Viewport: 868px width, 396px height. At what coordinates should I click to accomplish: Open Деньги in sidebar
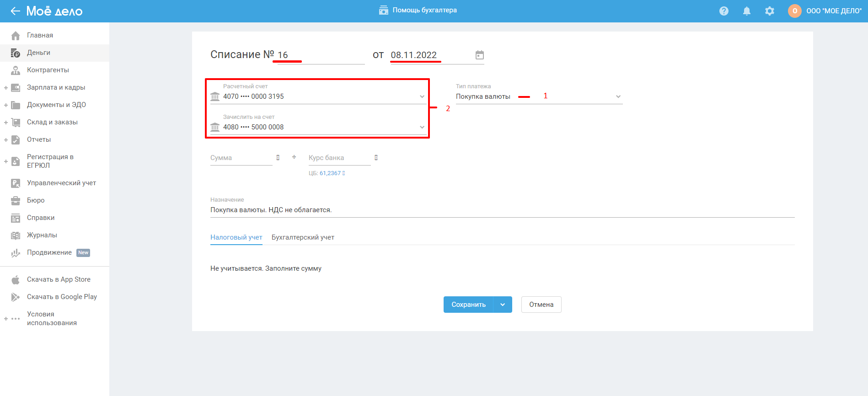click(x=38, y=53)
